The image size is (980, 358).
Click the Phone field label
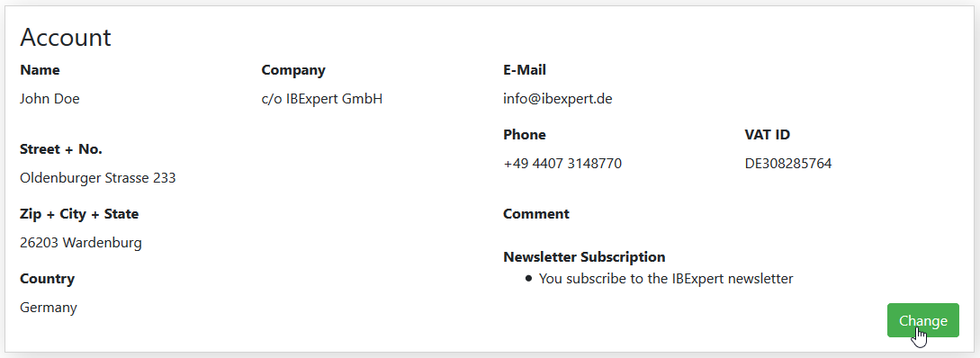click(x=525, y=134)
